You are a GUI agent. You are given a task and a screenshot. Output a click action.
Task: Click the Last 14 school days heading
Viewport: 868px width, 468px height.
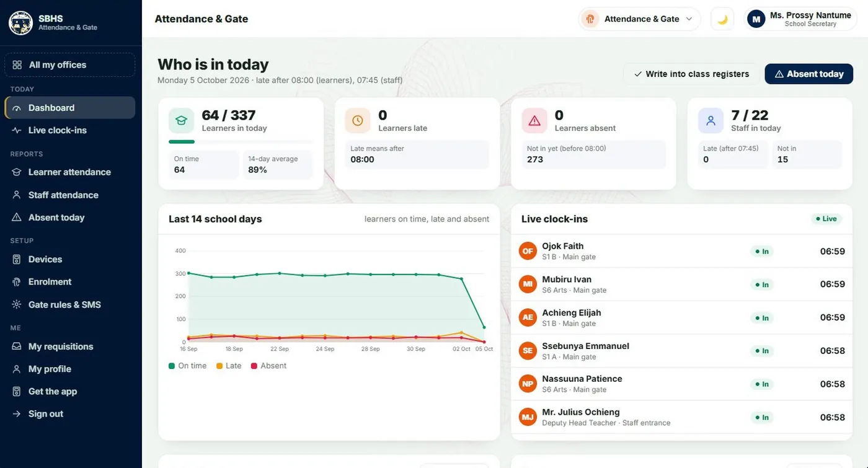tap(215, 219)
